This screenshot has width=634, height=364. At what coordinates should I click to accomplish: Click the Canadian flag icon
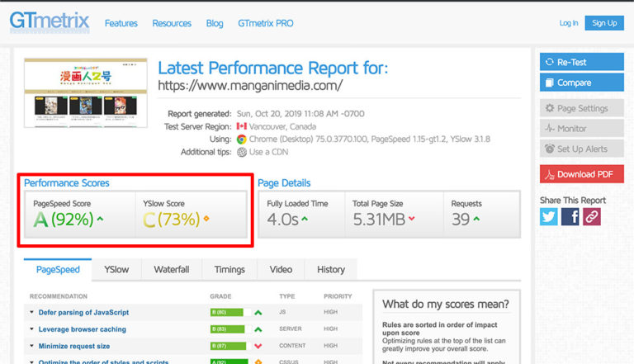241,126
